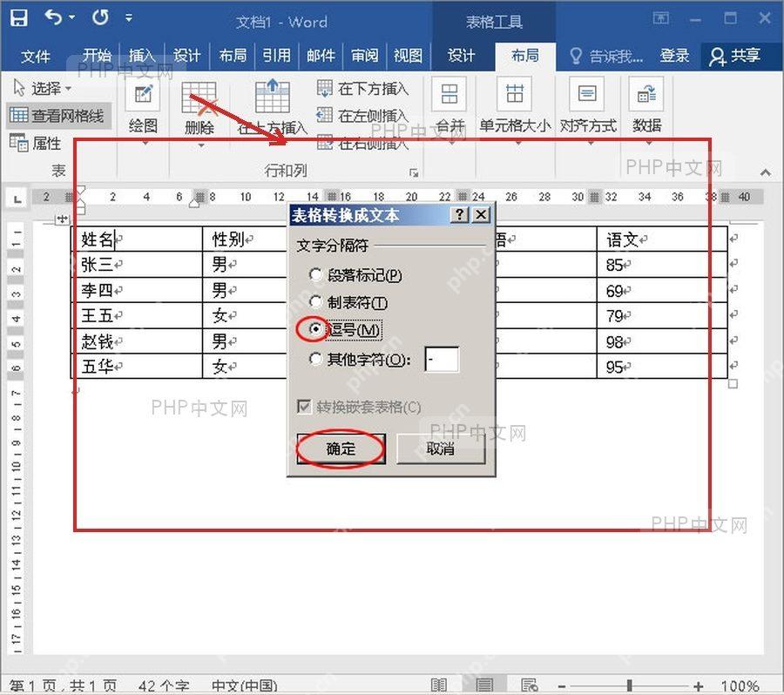Click the zoom slider handle
The width and height of the screenshot is (784, 695).
click(630, 685)
